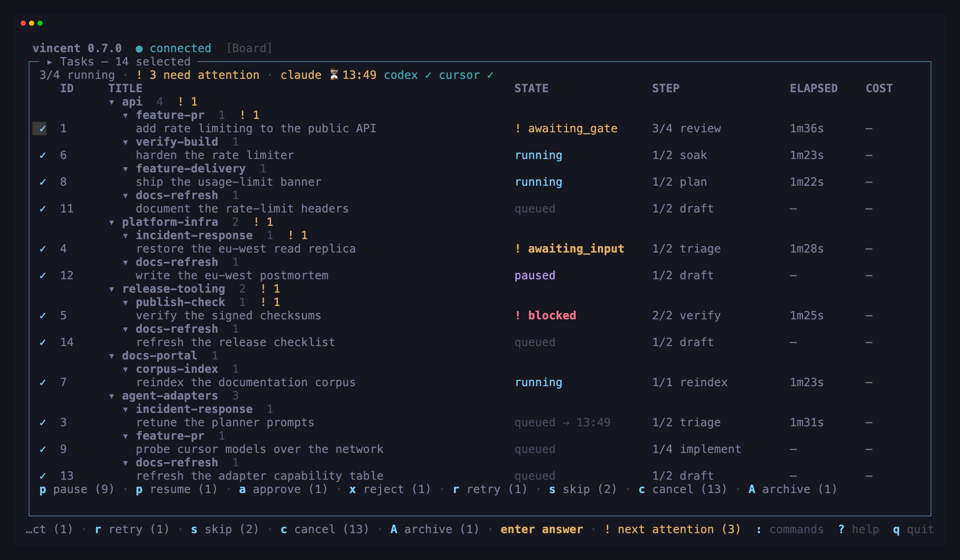
Task: Click the checkmark after cursor
Action: 490,75
